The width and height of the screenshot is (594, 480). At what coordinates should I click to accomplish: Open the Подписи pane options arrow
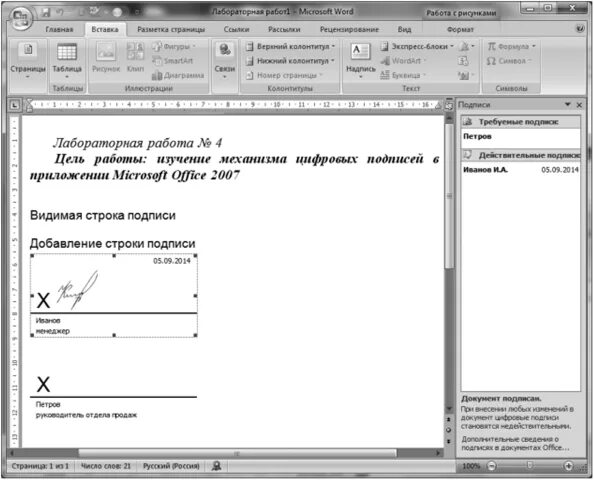click(x=567, y=104)
